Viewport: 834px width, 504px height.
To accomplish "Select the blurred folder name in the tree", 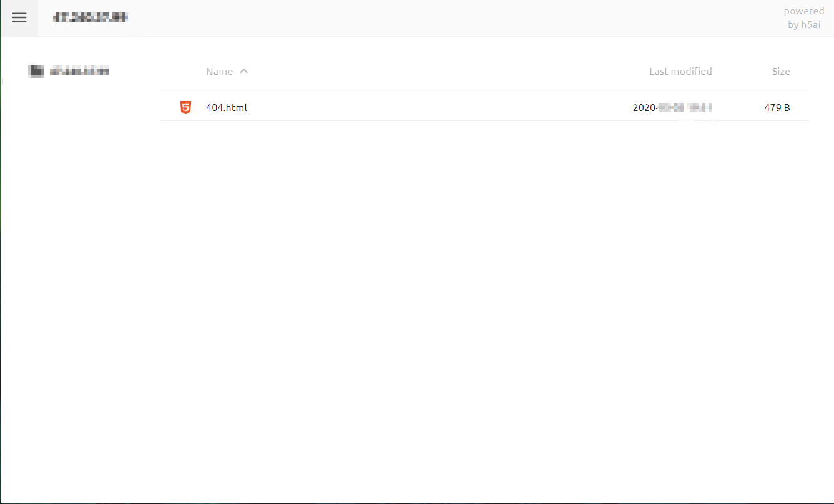I will [79, 71].
